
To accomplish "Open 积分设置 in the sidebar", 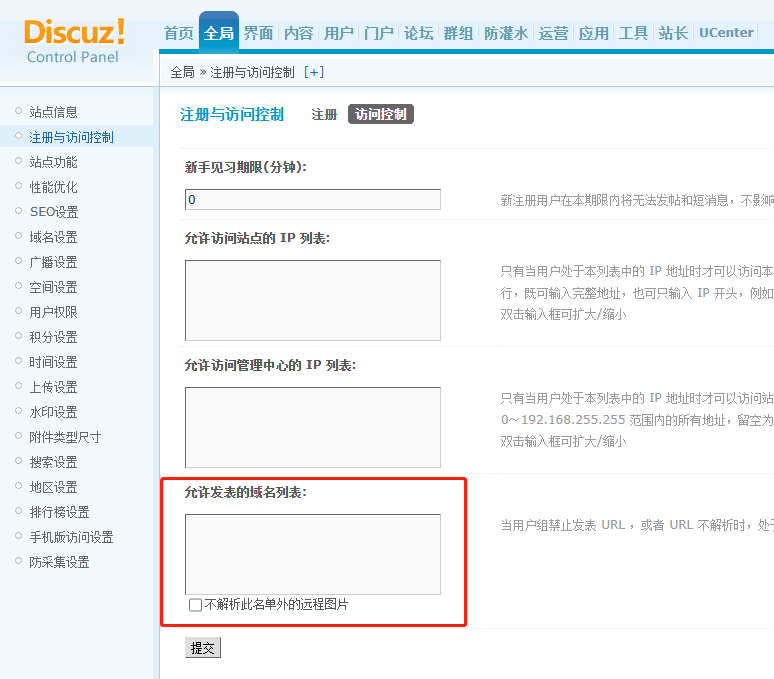I will (x=53, y=337).
